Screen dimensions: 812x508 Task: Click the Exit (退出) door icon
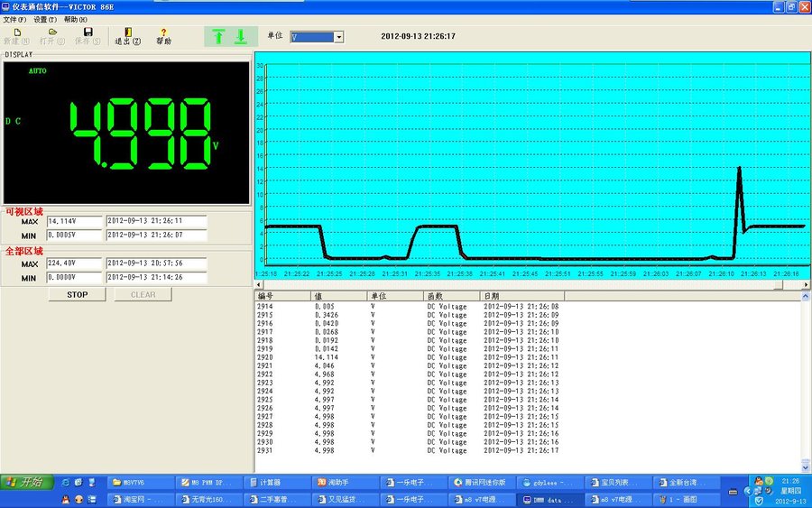pyautogui.click(x=127, y=32)
